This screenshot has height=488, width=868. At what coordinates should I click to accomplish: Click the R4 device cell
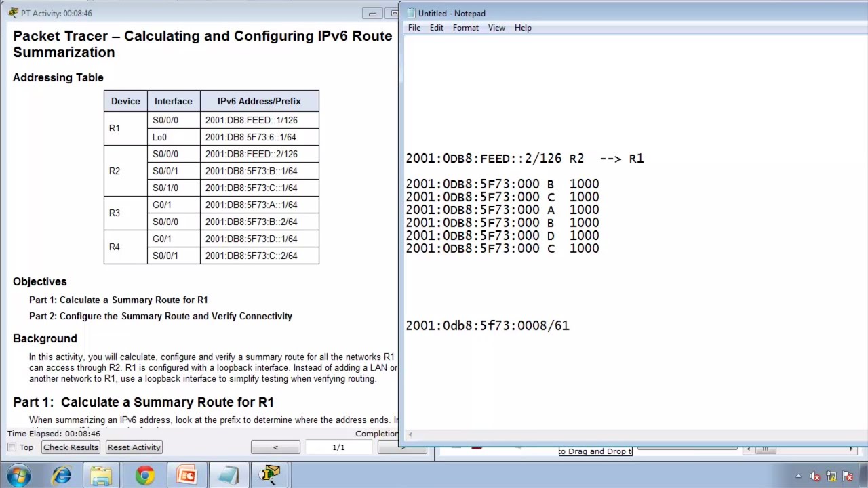point(125,247)
